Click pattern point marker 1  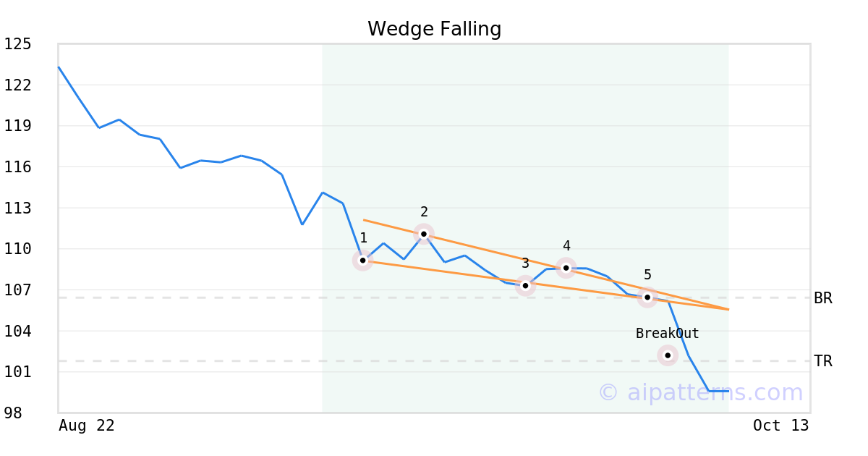362,260
